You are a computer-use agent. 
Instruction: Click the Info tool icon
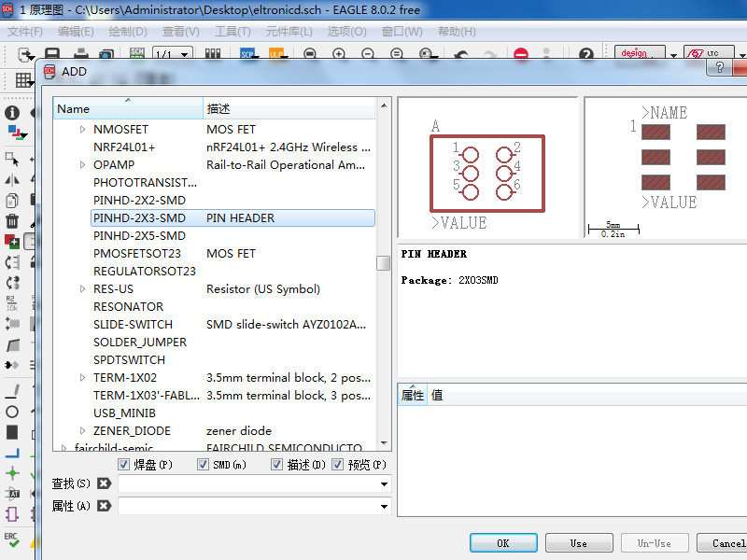tap(12, 113)
